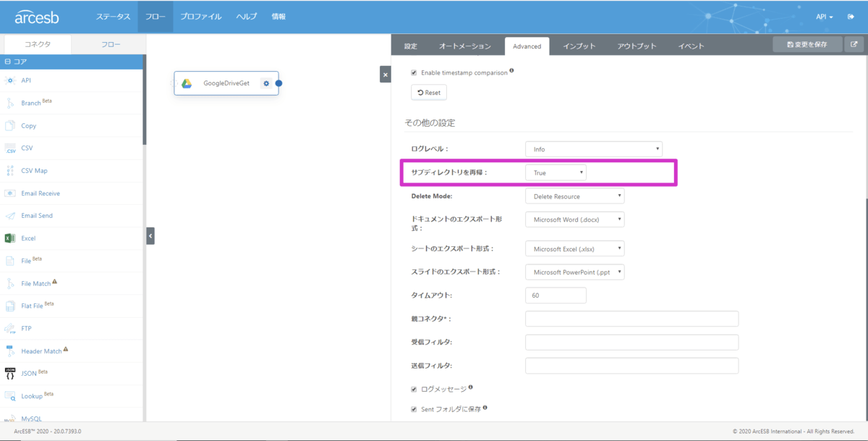Switch to the 設定 tab

click(411, 46)
